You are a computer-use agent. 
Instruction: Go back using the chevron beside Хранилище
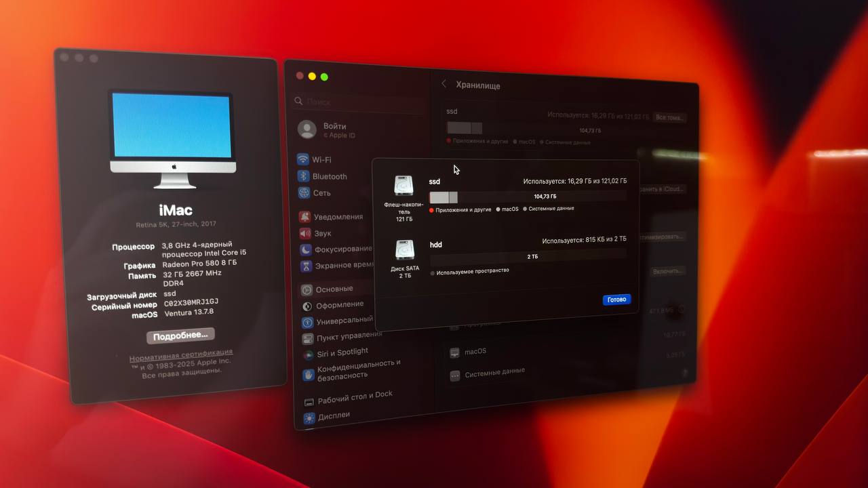444,84
